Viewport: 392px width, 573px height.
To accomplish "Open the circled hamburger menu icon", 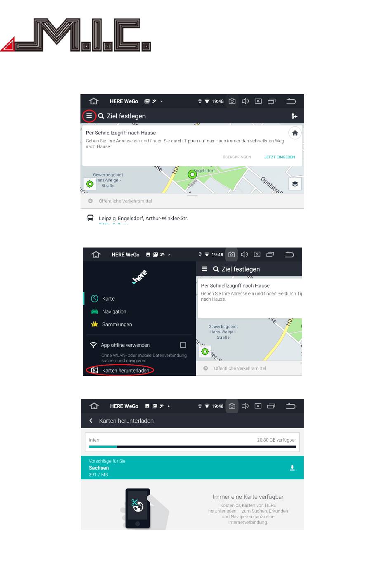I will point(89,116).
